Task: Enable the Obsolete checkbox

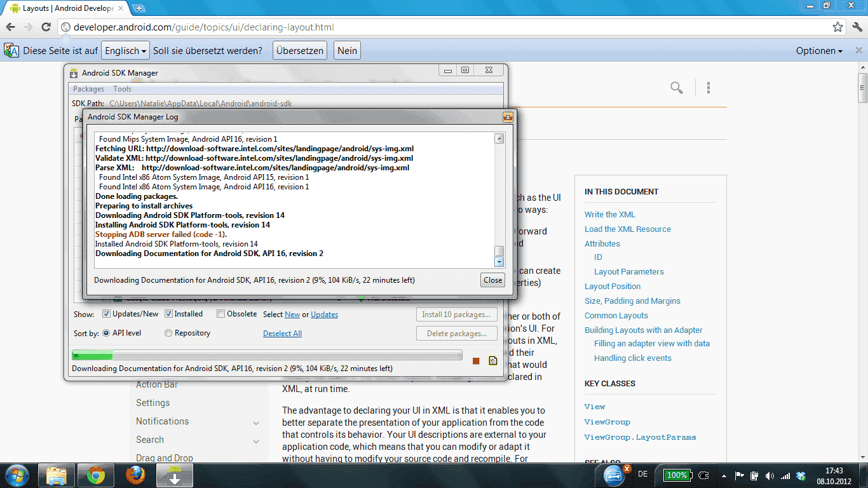Action: (x=221, y=314)
